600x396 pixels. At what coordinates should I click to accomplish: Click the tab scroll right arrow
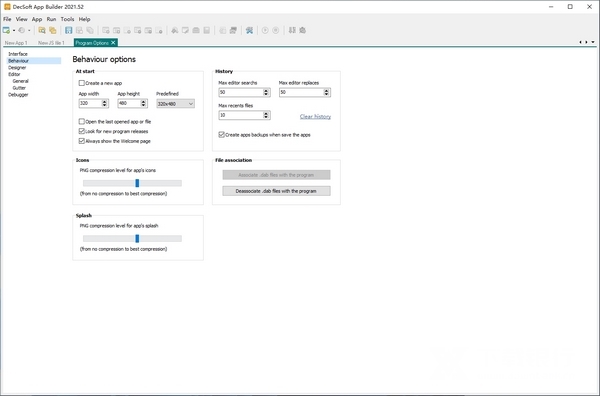click(x=586, y=42)
